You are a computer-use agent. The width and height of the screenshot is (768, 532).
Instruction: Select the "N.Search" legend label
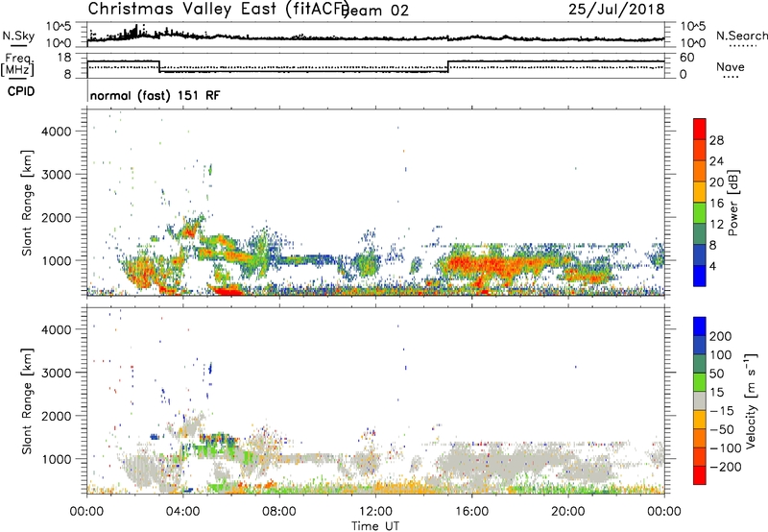tap(742, 36)
